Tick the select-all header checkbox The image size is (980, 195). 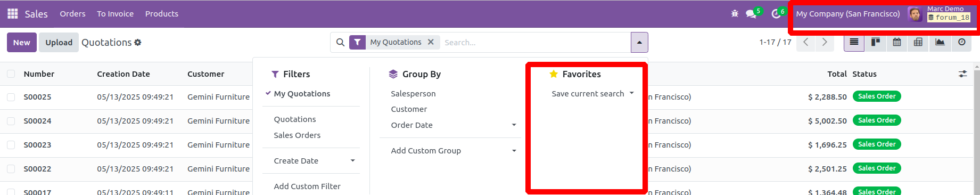pos(11,74)
